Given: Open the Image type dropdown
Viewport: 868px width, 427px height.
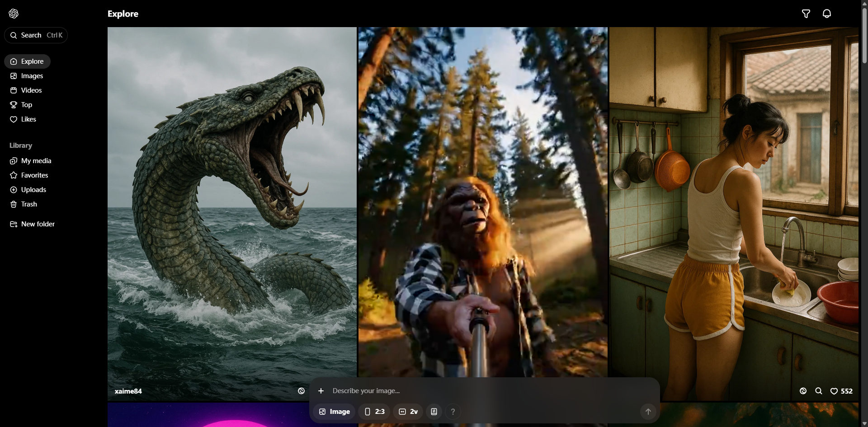Looking at the screenshot, I should (x=335, y=412).
